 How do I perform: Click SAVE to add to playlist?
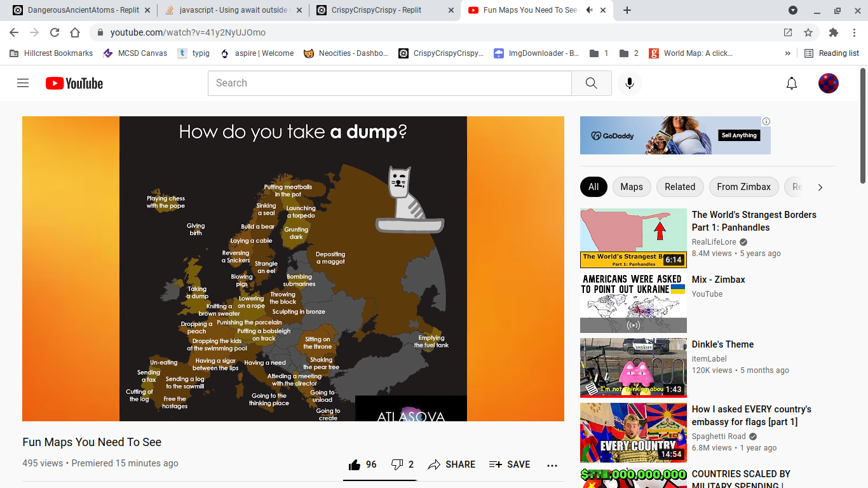(510, 464)
